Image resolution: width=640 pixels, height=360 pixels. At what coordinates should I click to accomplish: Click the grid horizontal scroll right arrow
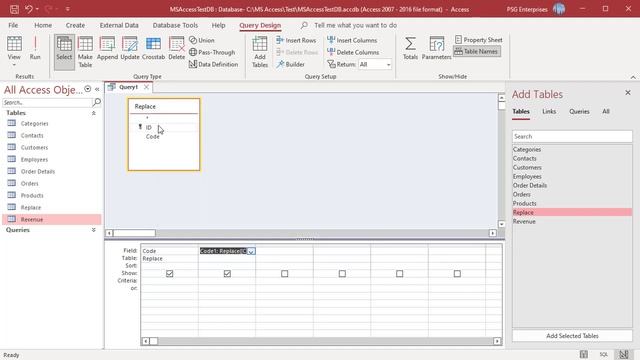[497, 341]
